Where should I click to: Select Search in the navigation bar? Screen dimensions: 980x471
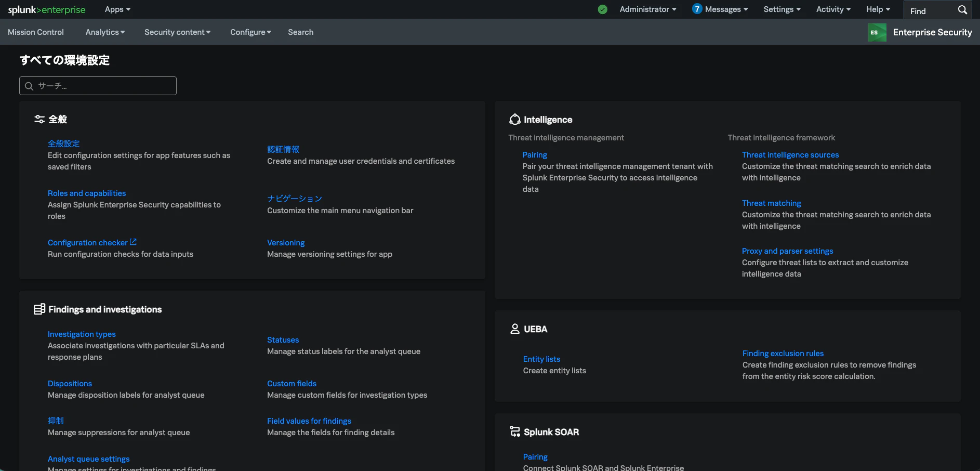point(301,32)
